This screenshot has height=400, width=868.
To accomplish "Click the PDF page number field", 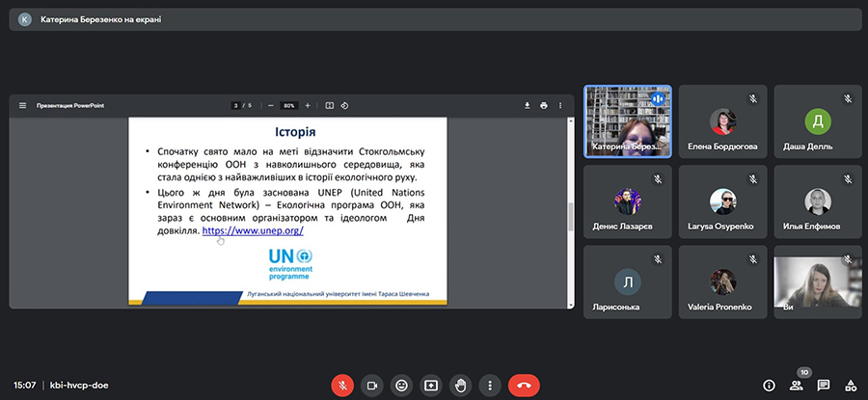I will click(236, 105).
